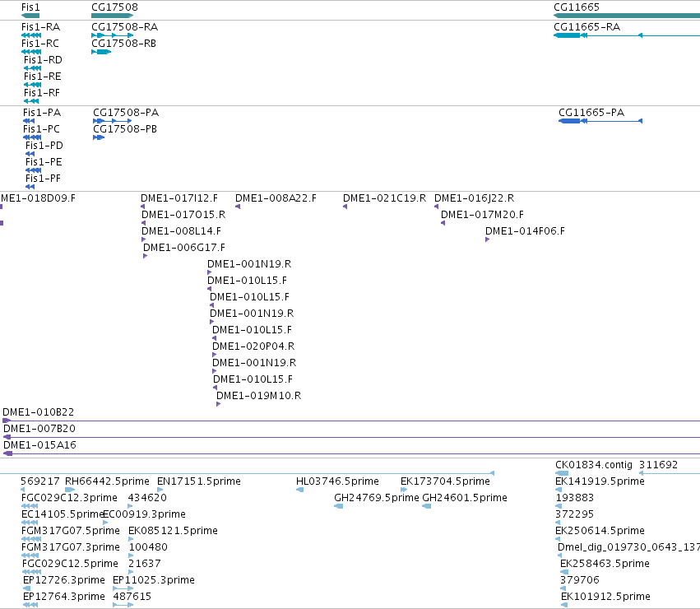Select EST EN17151.5prime

point(160,490)
